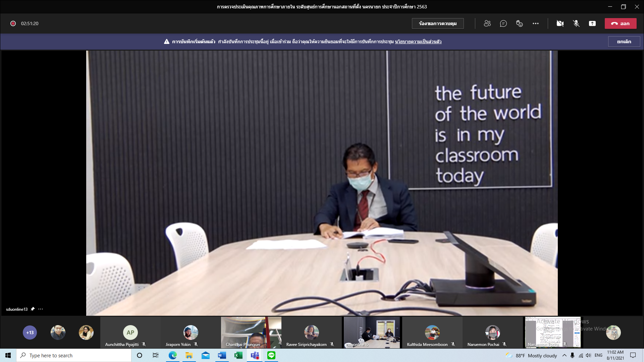Image resolution: width=644 pixels, height=362 pixels.
Task: Select Chanchai Phungsiri video tile
Action: point(251,333)
